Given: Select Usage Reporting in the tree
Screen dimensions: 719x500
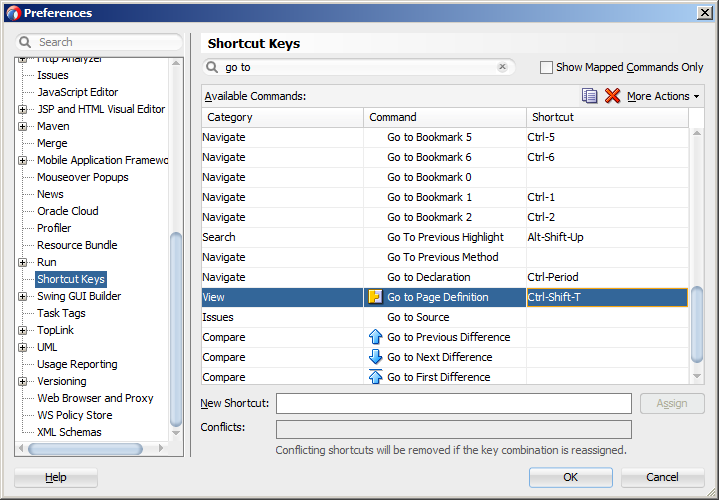Looking at the screenshot, I should (77, 364).
